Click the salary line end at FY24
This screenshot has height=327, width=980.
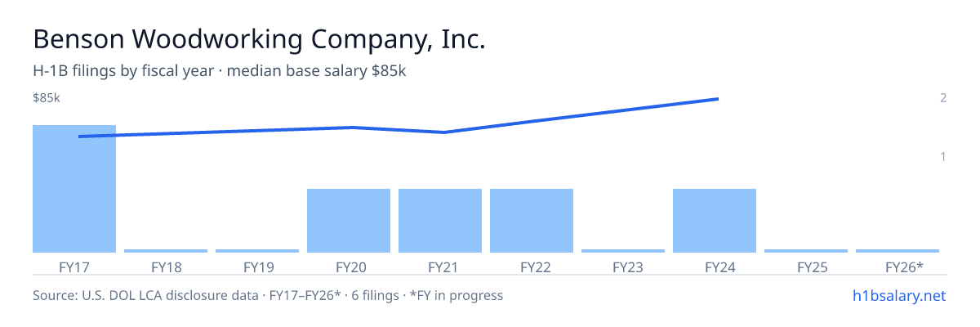click(717, 99)
